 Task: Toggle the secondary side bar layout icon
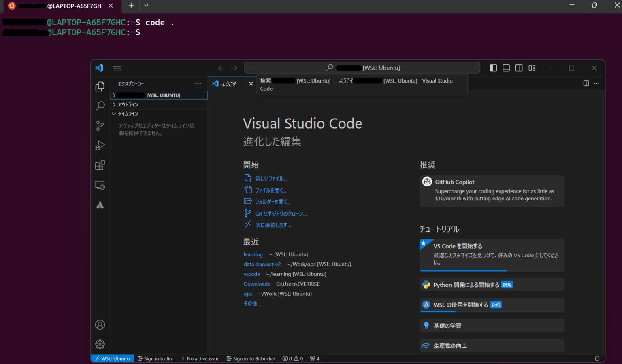[519, 68]
